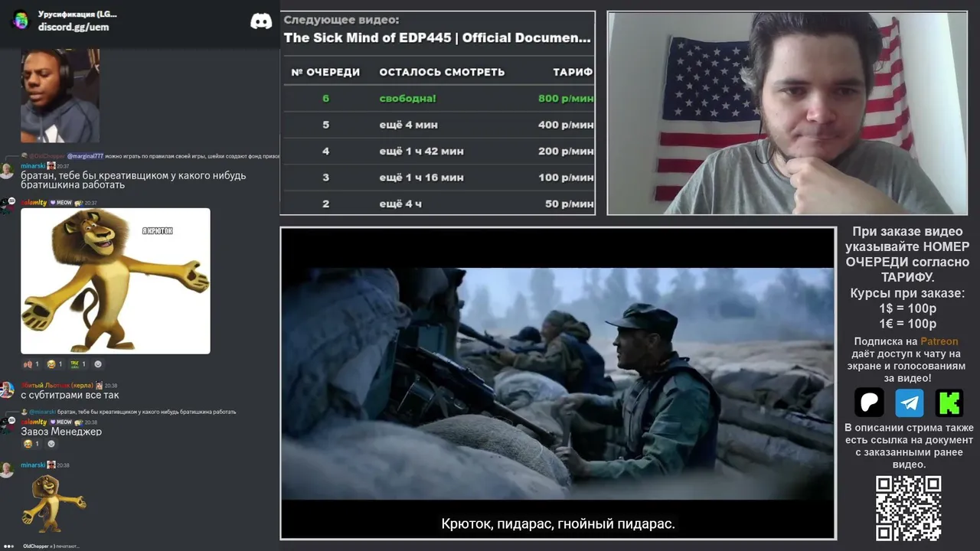
Task: Click the "ещё 4 мин" queue cell
Action: click(409, 125)
